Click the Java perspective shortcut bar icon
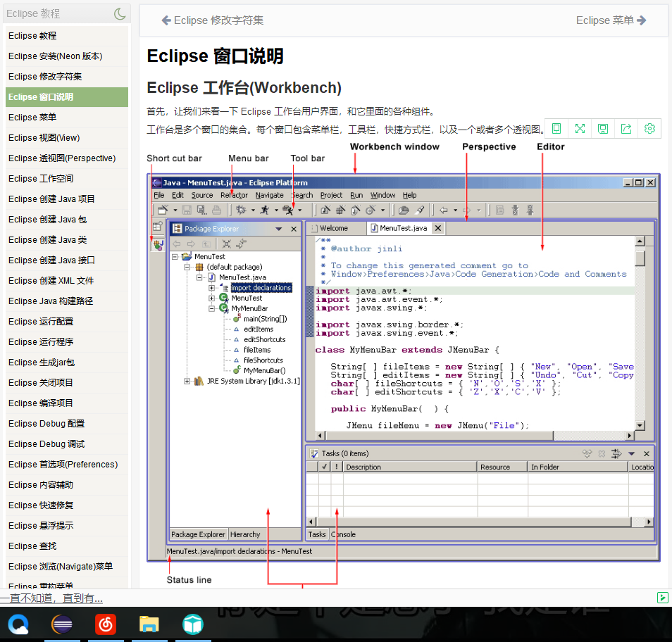Viewport: 672px width, 642px height. (158, 245)
